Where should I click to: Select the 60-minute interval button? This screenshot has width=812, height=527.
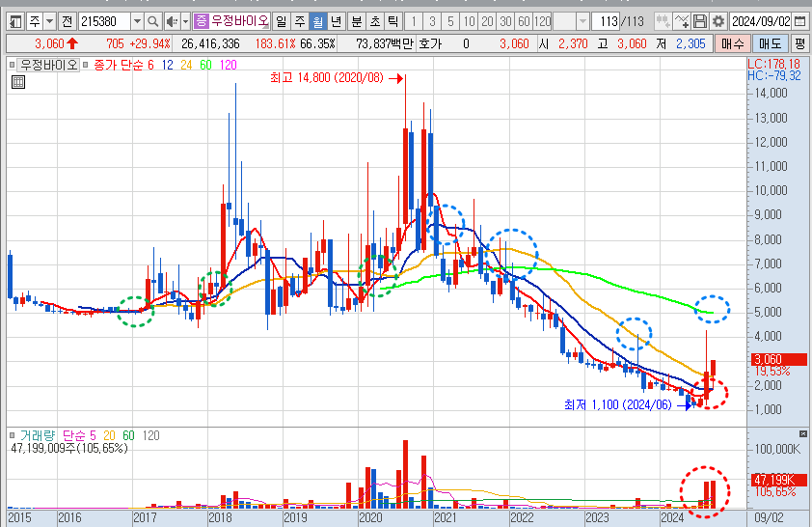tap(524, 21)
